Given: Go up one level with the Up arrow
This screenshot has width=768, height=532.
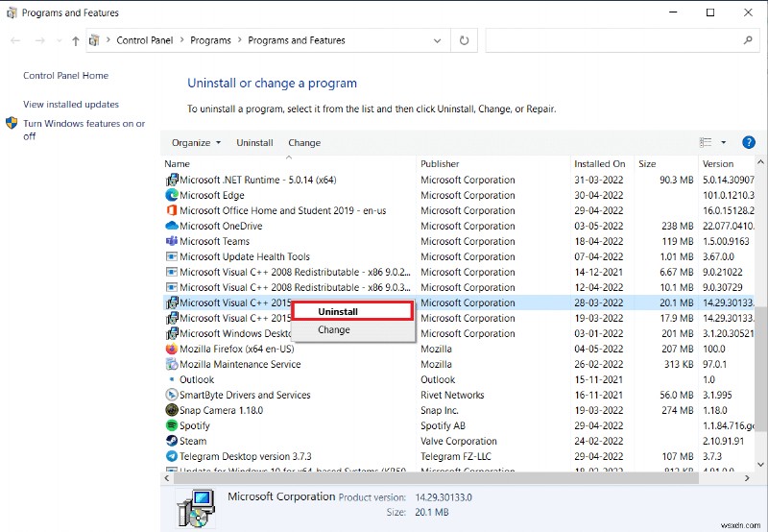Looking at the screenshot, I should 76,41.
